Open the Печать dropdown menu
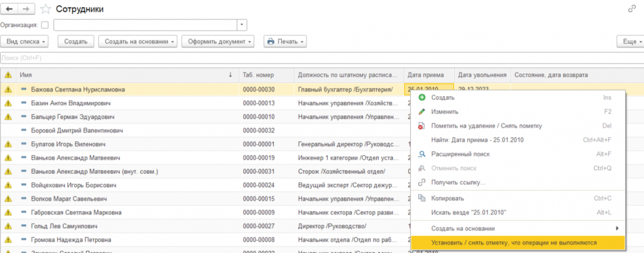This screenshot has height=253, width=644. 285,41
